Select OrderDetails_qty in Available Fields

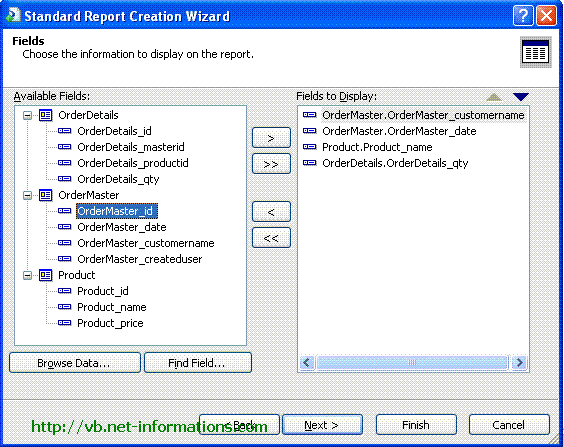118,179
